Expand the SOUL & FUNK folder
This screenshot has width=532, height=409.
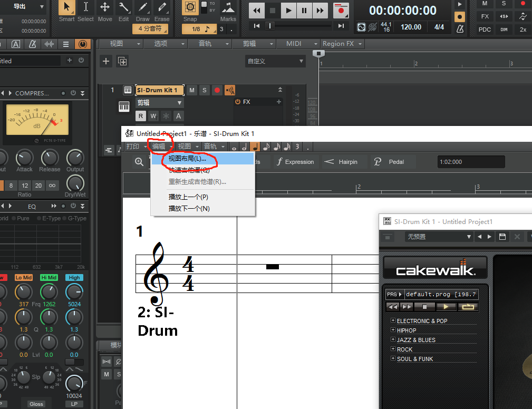click(x=393, y=358)
